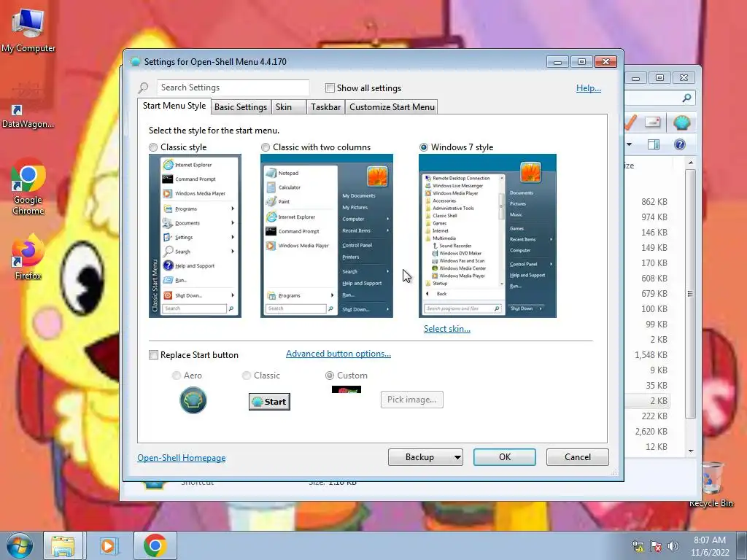Viewport: 747px width, 560px height.
Task: Click the Explorer vertical scrollbar thumb
Action: tap(690, 294)
